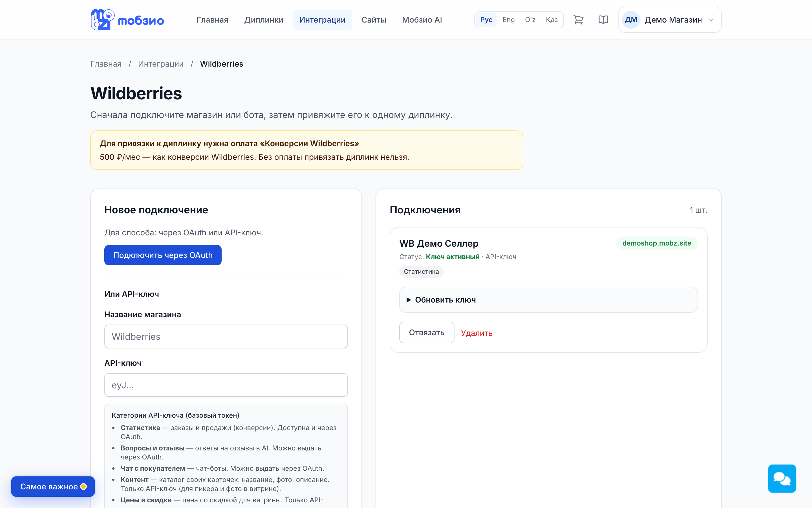Screen dimensions: 812x508
Task: Go to Главная in top navigation
Action: (212, 20)
